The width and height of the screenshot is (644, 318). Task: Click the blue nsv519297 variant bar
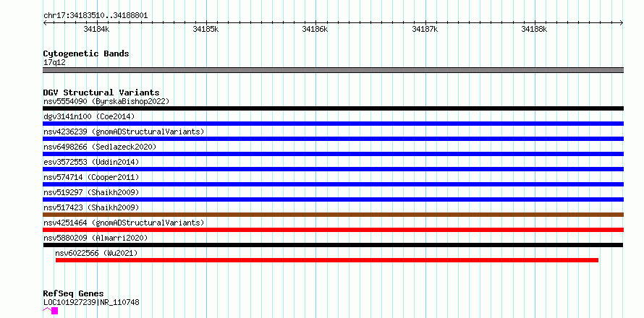tap(333, 199)
